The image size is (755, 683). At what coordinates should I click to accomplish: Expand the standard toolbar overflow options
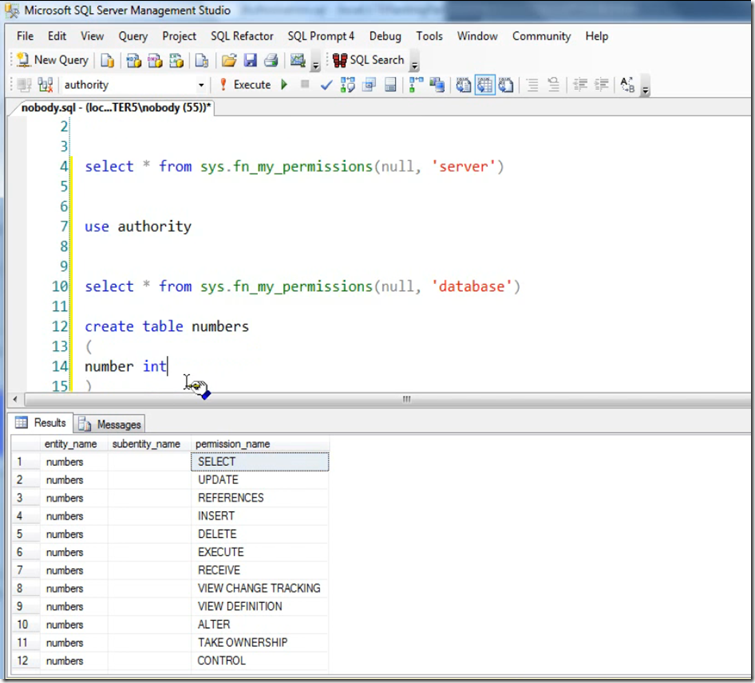point(316,62)
